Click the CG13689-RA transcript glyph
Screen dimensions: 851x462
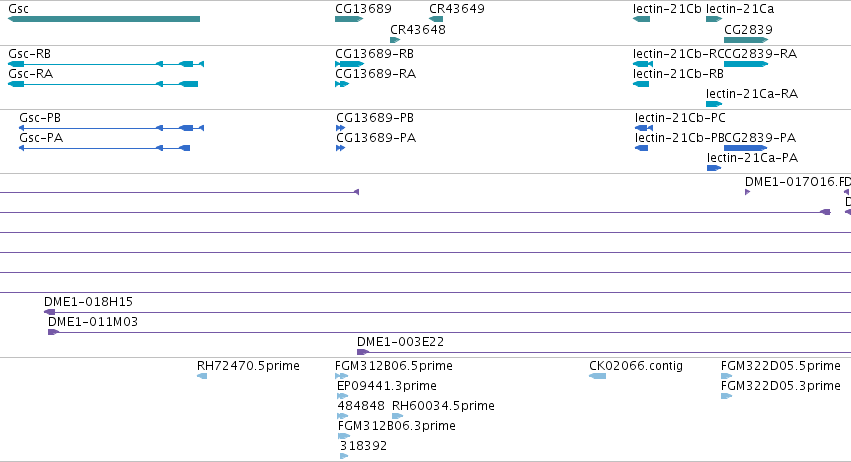point(342,84)
